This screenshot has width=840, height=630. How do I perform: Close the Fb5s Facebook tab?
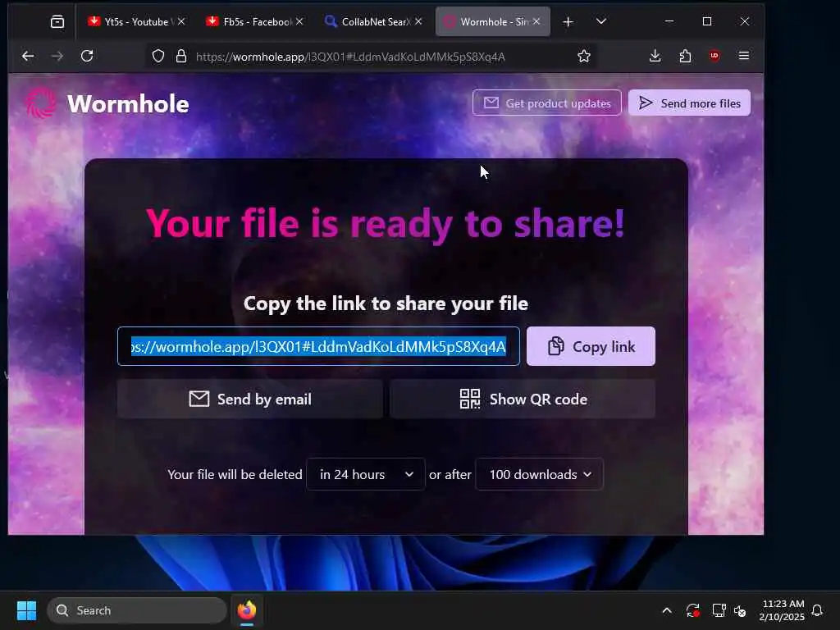pyautogui.click(x=299, y=21)
